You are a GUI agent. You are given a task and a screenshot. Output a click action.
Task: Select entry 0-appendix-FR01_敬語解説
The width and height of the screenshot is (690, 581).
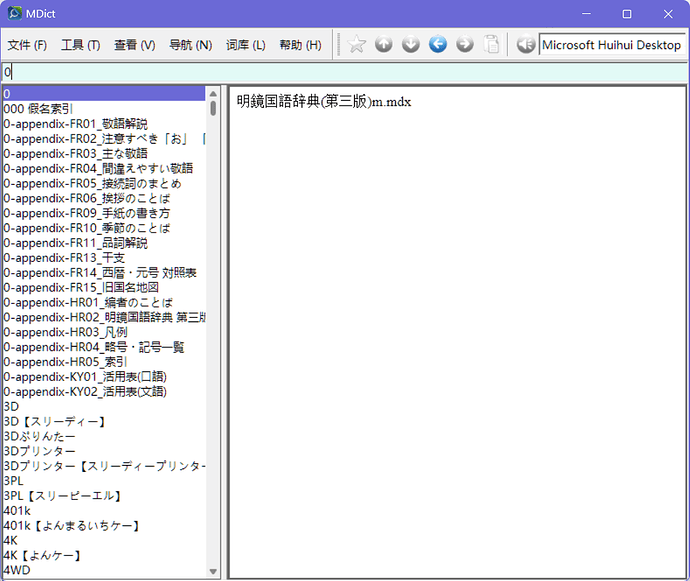click(104, 124)
